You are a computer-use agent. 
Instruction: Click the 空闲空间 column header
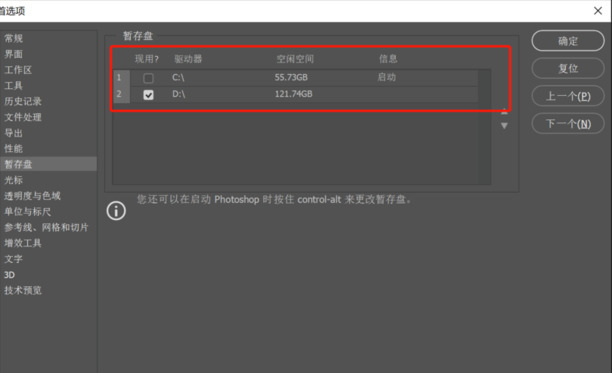coord(295,59)
